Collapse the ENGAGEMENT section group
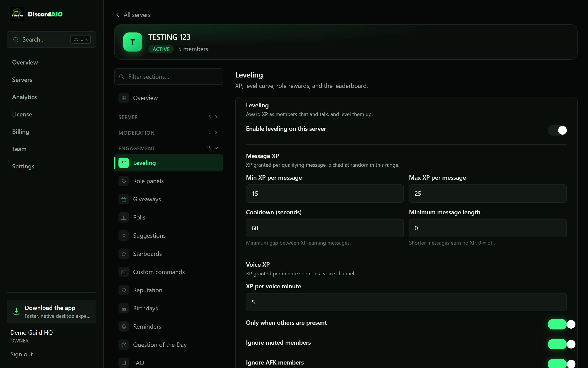 pos(168,148)
